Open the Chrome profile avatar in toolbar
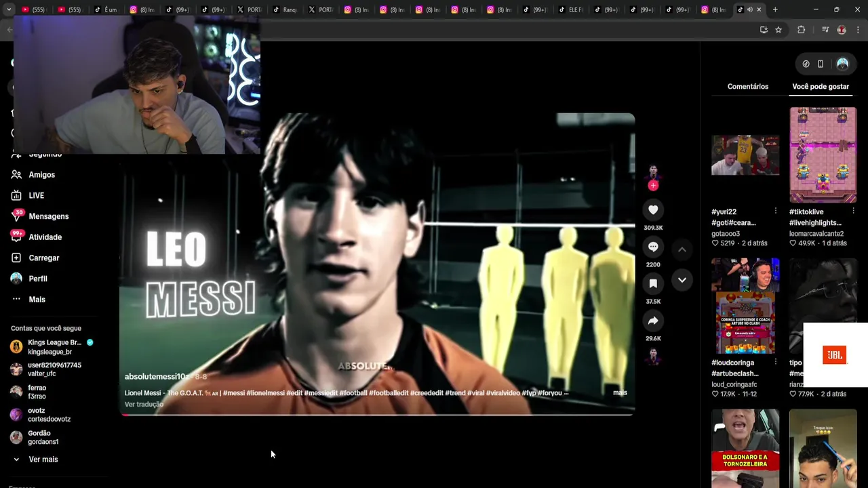The image size is (868, 488). [842, 30]
